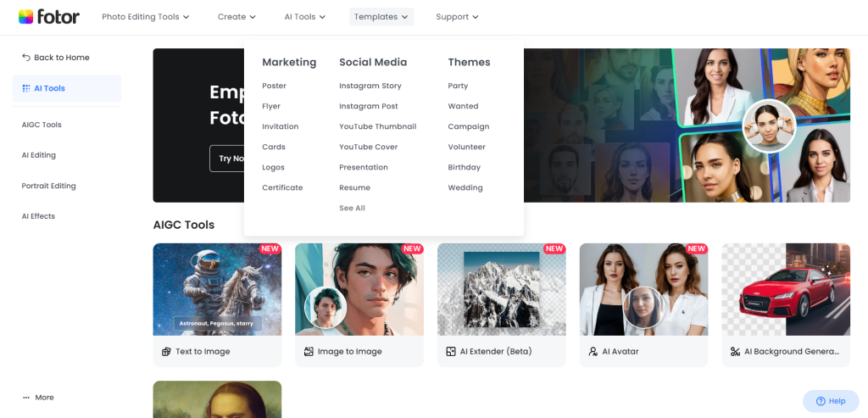
Task: Open the Create dropdown menu
Action: (x=236, y=17)
